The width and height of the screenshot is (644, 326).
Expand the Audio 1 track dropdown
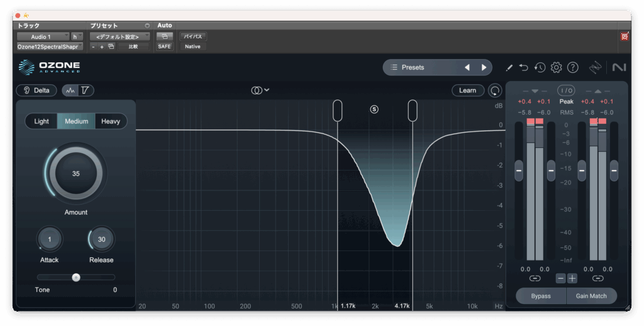click(43, 37)
